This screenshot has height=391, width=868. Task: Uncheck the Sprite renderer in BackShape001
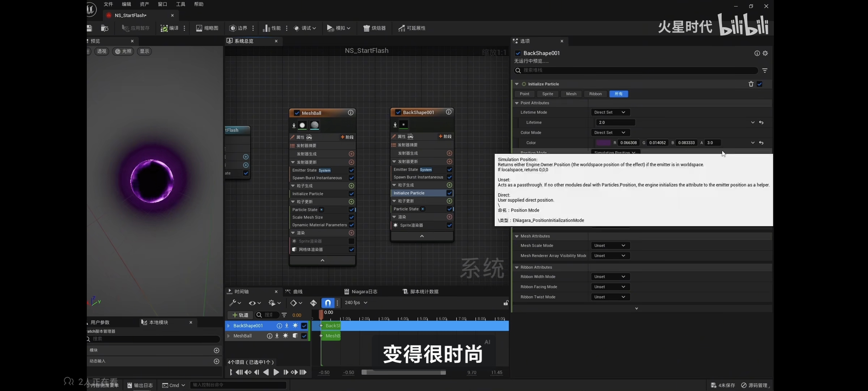point(449,225)
